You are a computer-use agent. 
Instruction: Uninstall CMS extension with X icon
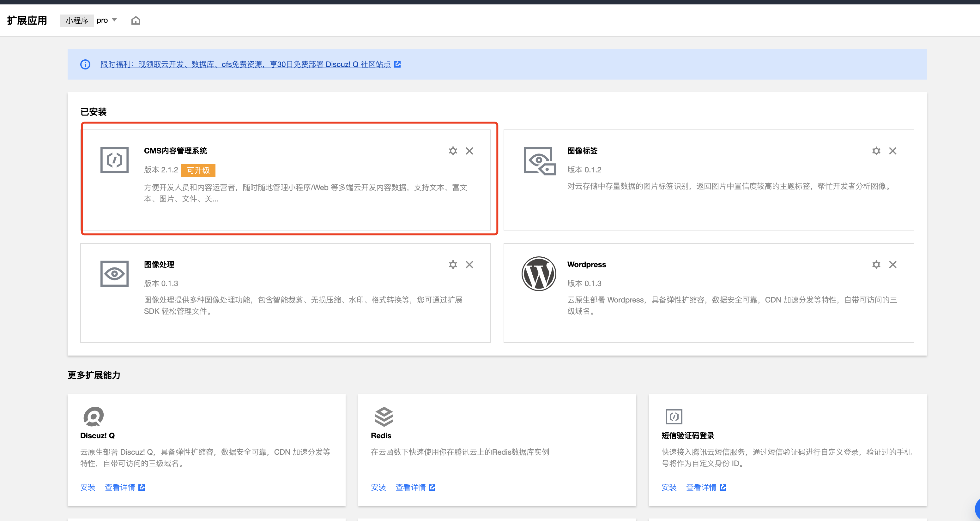(x=469, y=151)
